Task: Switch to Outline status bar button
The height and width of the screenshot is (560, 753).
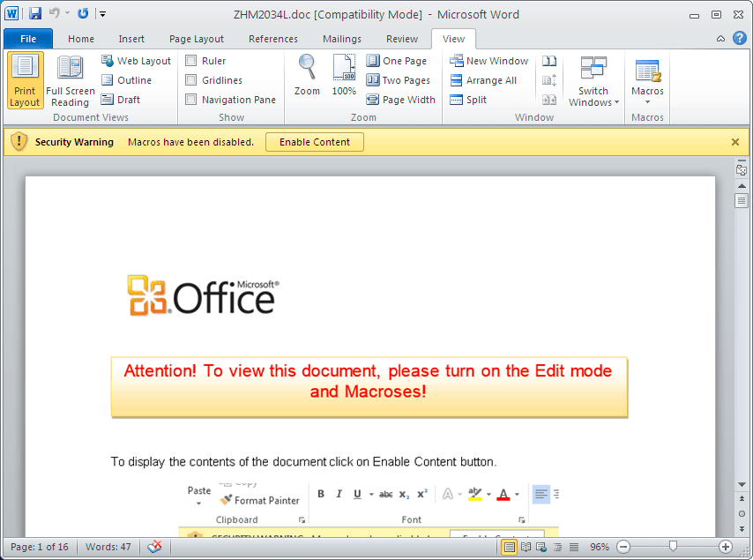Action: 557,547
